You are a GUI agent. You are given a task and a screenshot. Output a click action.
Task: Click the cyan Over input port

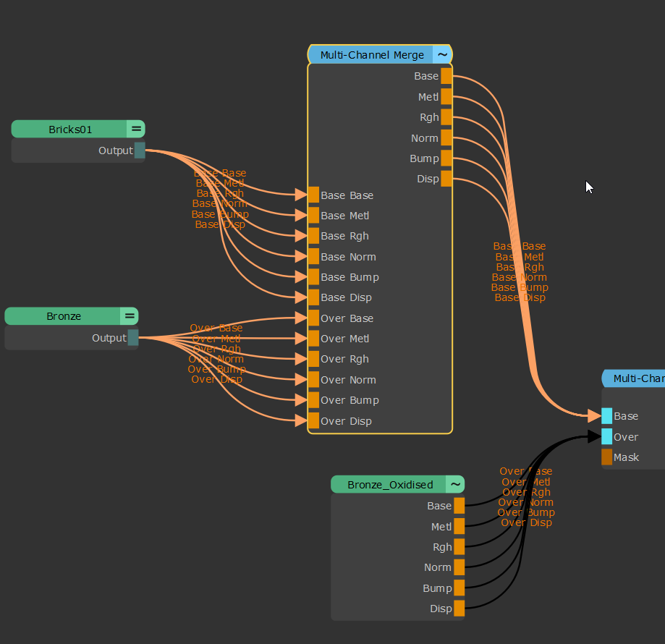(606, 436)
